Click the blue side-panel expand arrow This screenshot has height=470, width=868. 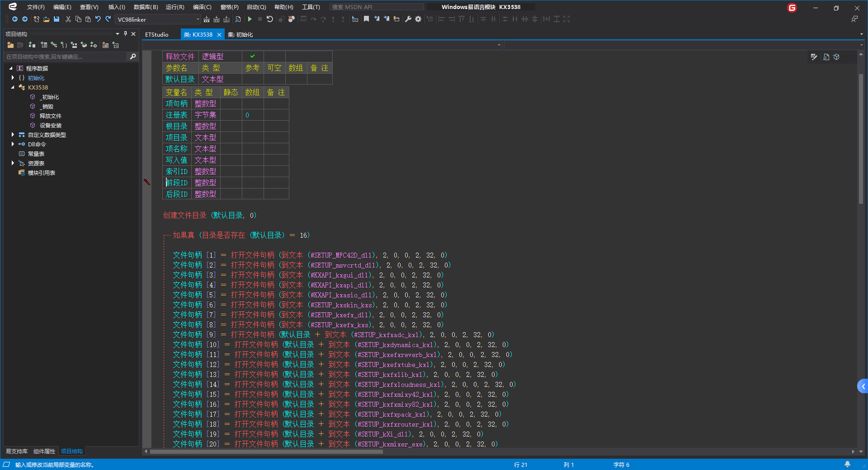click(x=863, y=386)
